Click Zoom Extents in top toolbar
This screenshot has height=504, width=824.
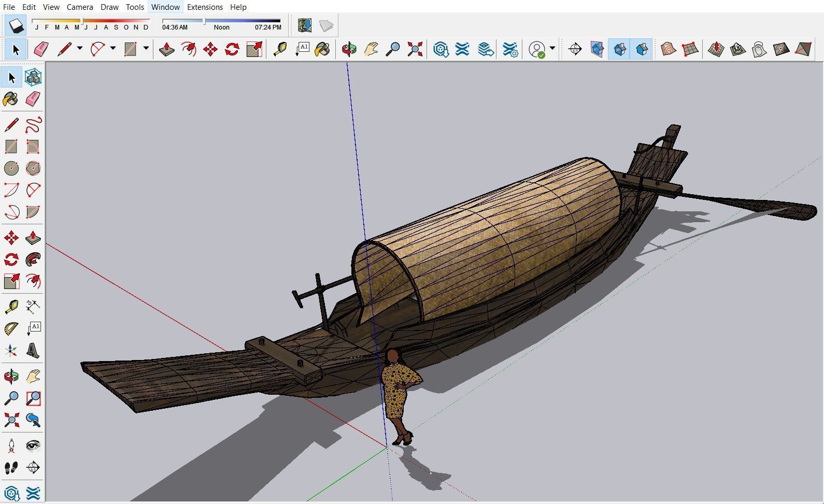pos(415,49)
